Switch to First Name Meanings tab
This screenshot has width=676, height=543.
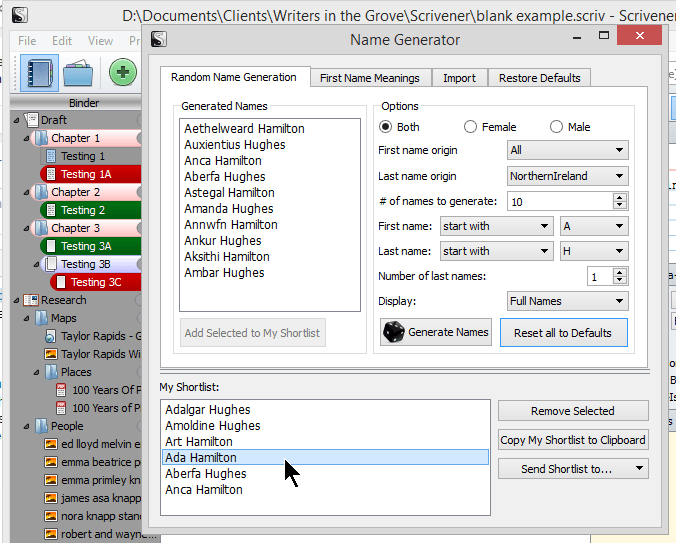point(370,78)
